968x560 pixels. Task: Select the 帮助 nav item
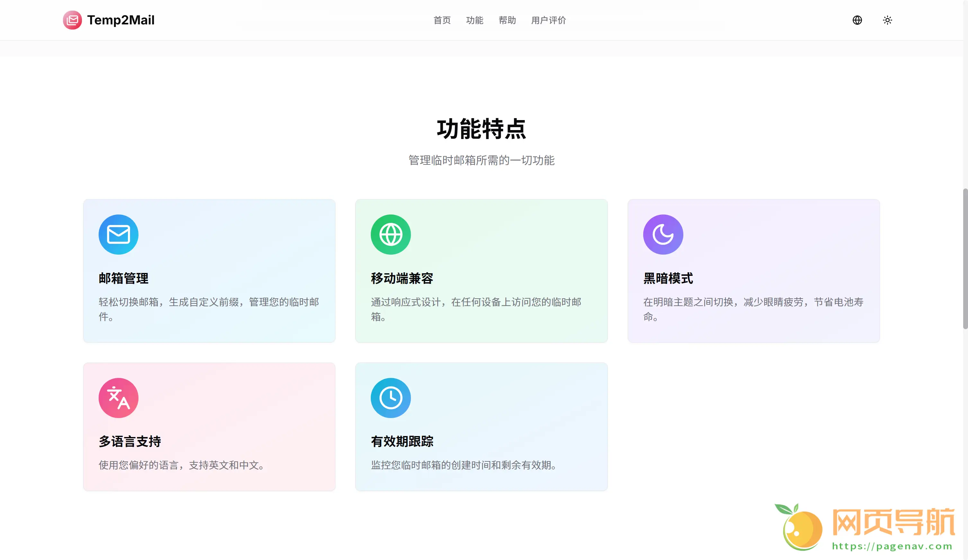click(x=507, y=20)
